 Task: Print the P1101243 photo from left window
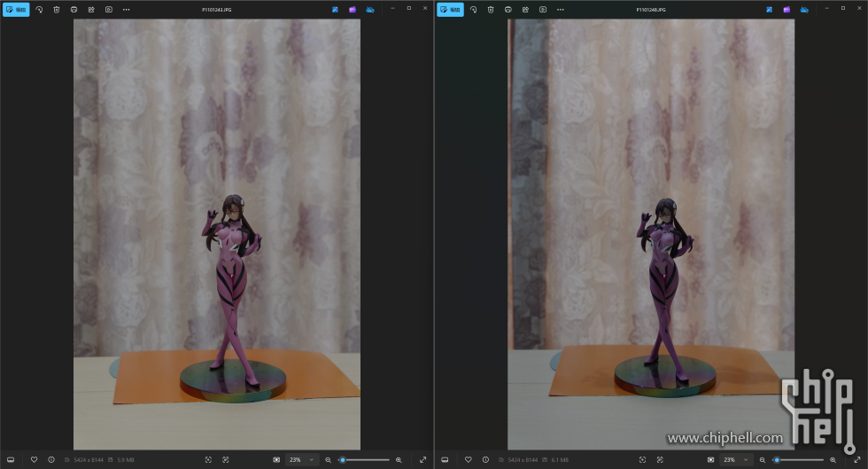pyautogui.click(x=74, y=9)
